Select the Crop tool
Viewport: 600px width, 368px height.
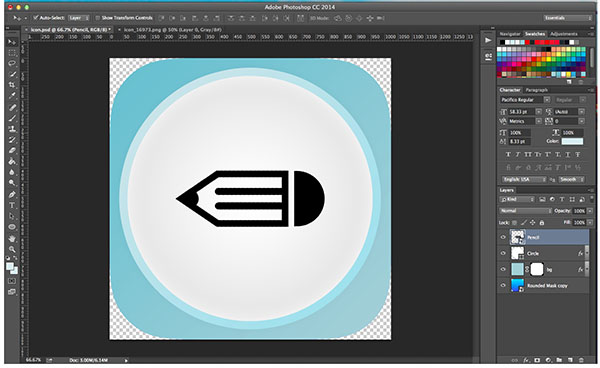(x=12, y=85)
